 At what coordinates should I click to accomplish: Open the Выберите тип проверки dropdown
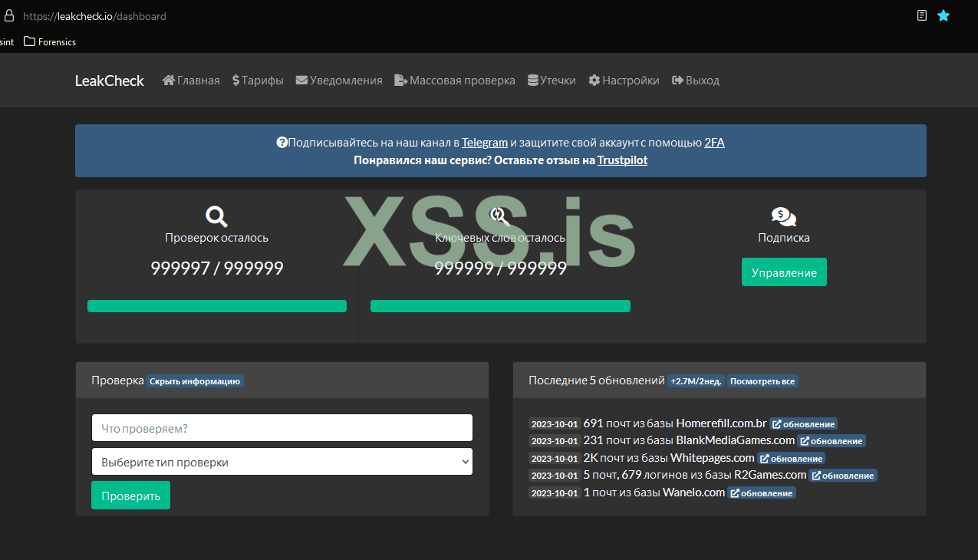coord(282,462)
